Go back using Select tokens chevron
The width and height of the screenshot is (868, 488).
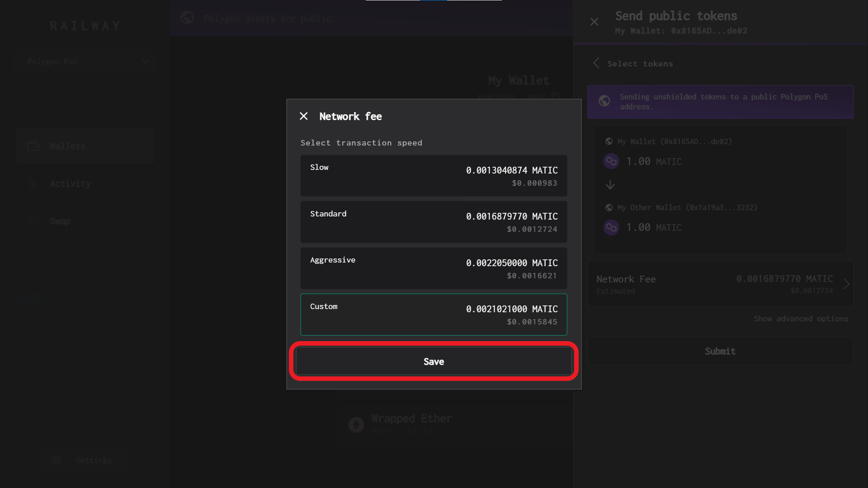pos(597,63)
